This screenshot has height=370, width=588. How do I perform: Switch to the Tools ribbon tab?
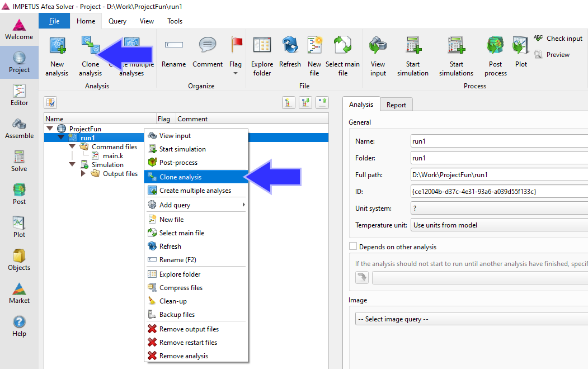[175, 21]
